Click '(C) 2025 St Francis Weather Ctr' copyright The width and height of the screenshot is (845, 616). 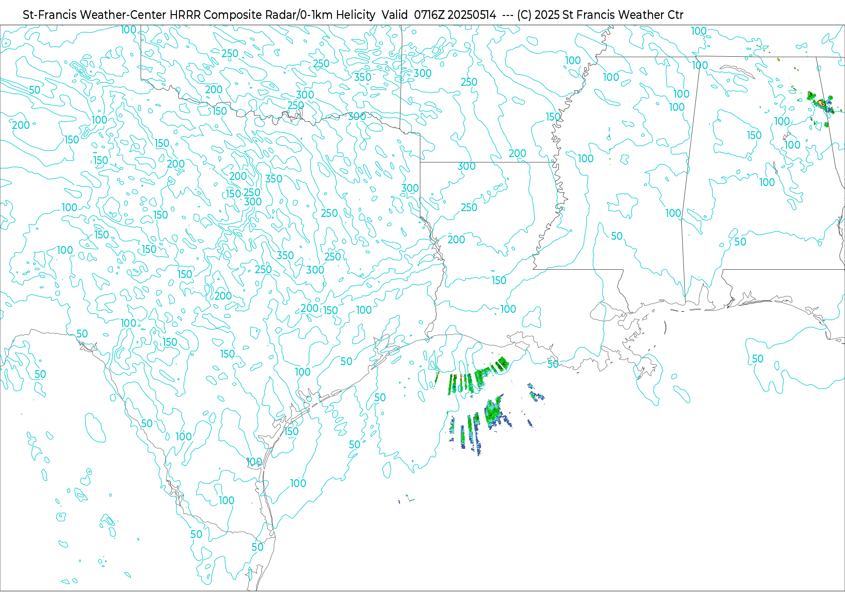point(600,15)
